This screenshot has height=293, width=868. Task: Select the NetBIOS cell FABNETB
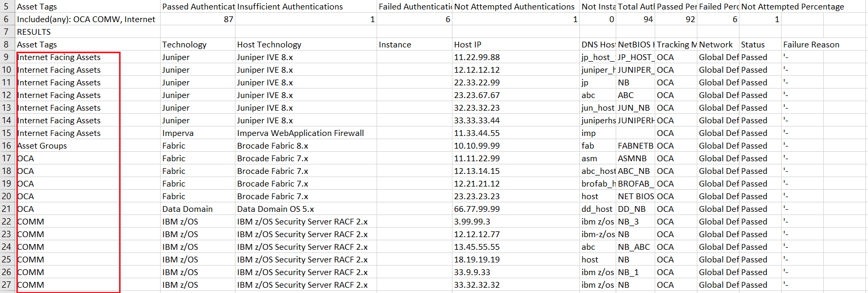pos(635,145)
